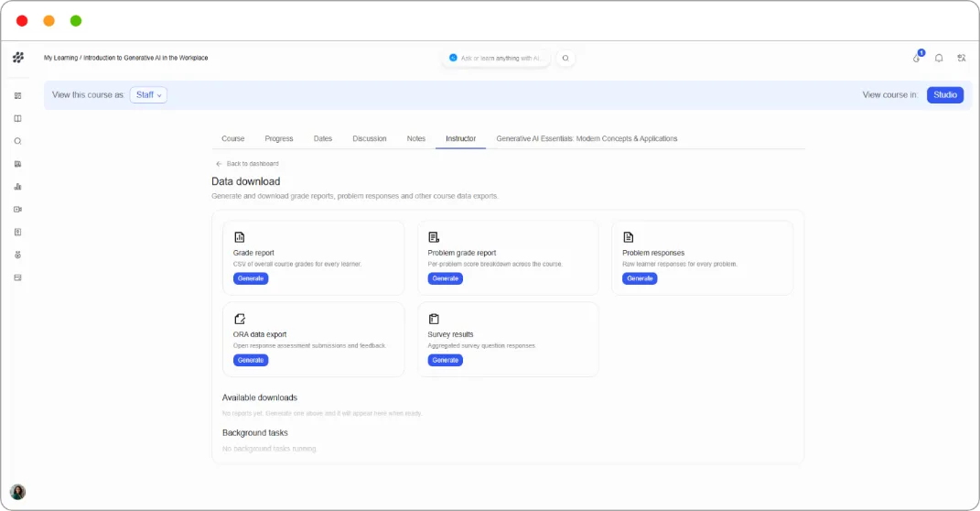Click the red close window button
980x511 pixels.
tap(22, 21)
